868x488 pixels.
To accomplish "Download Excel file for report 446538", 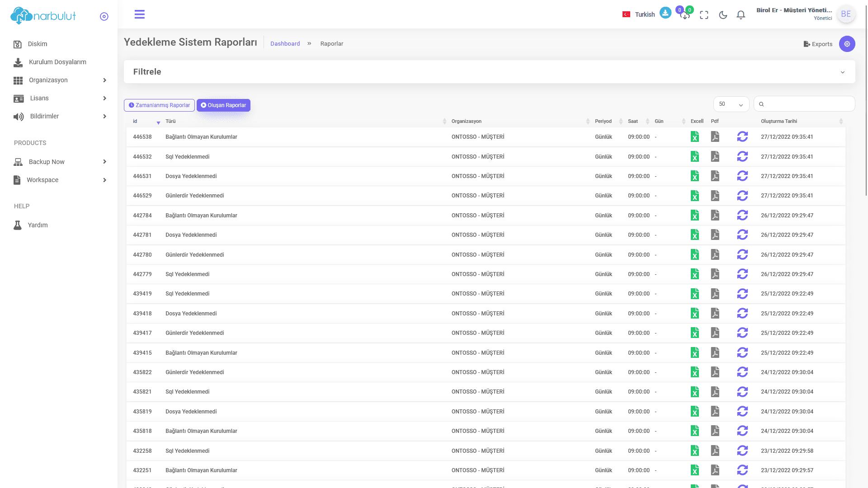I will 695,136.
